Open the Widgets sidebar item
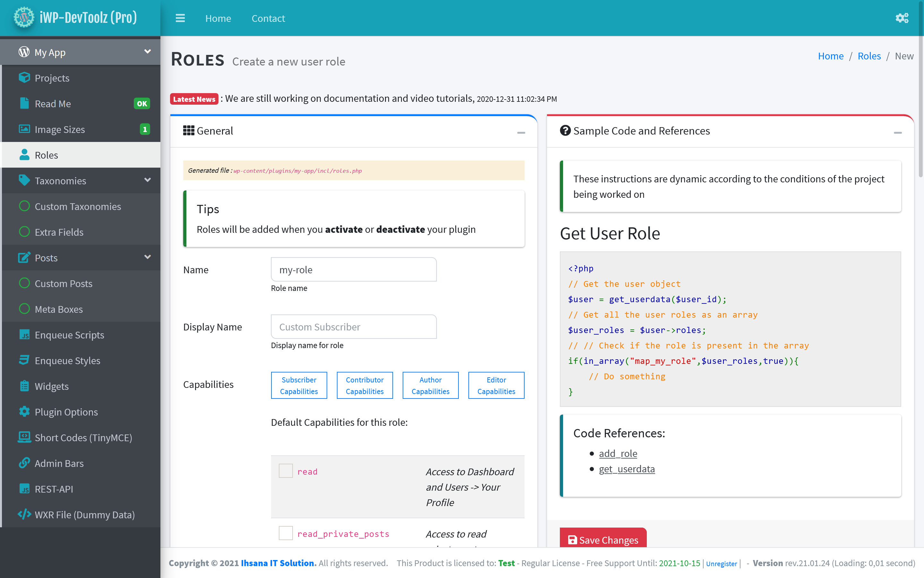 click(x=81, y=386)
